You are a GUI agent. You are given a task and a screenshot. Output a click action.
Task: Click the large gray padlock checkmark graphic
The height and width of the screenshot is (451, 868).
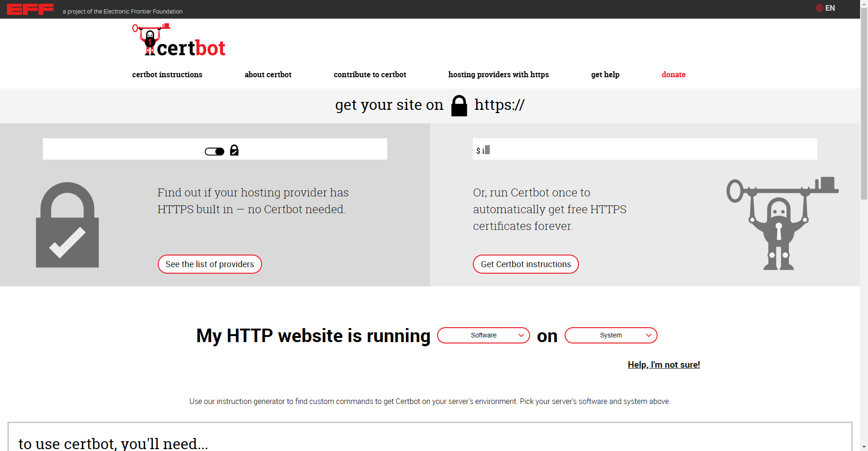[x=67, y=225]
